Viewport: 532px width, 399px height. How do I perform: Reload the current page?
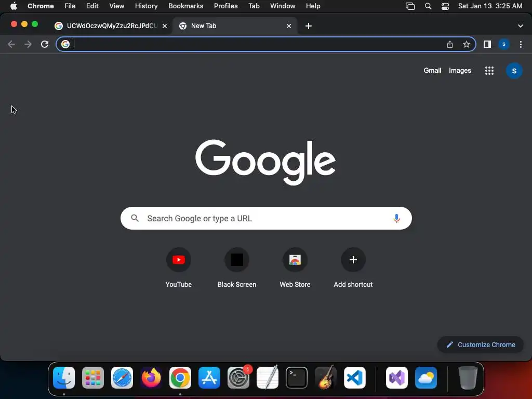click(45, 44)
